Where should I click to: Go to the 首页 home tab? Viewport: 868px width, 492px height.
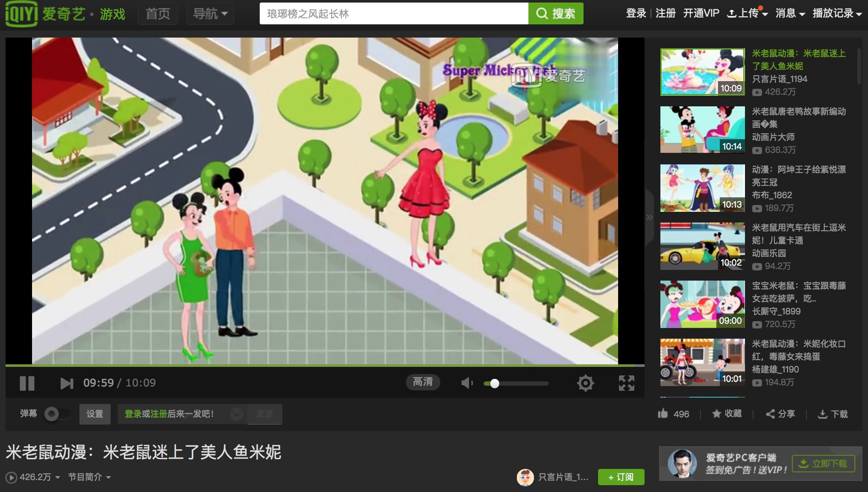(x=158, y=14)
